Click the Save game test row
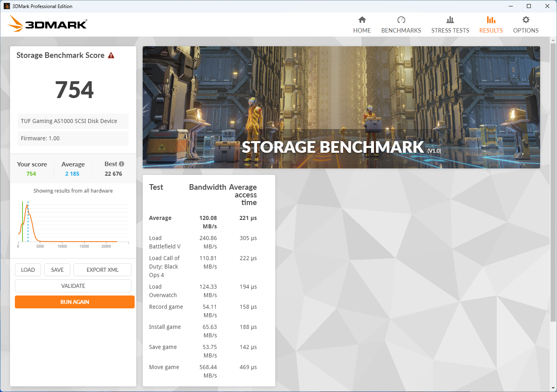The height and width of the screenshot is (392, 557). (x=203, y=351)
